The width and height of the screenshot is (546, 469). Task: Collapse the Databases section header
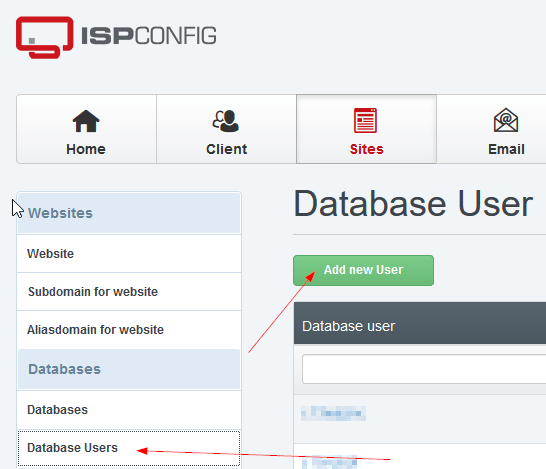click(129, 369)
